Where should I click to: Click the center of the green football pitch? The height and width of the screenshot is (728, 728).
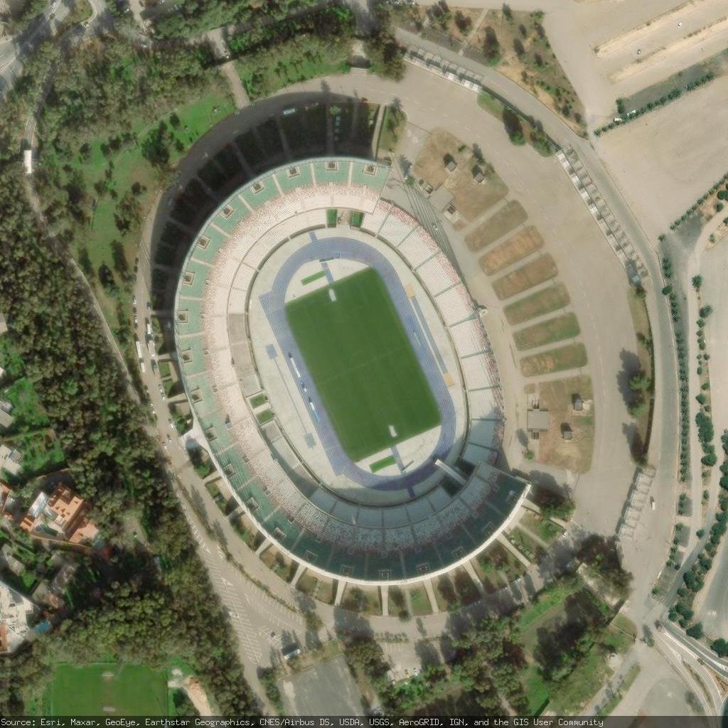[363, 363]
